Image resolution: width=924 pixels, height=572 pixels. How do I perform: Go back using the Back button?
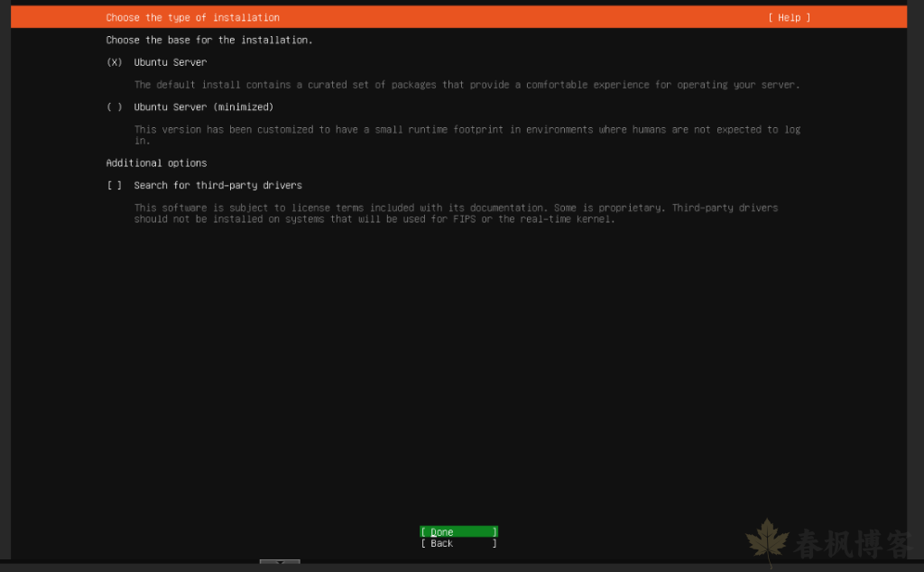pyautogui.click(x=458, y=544)
